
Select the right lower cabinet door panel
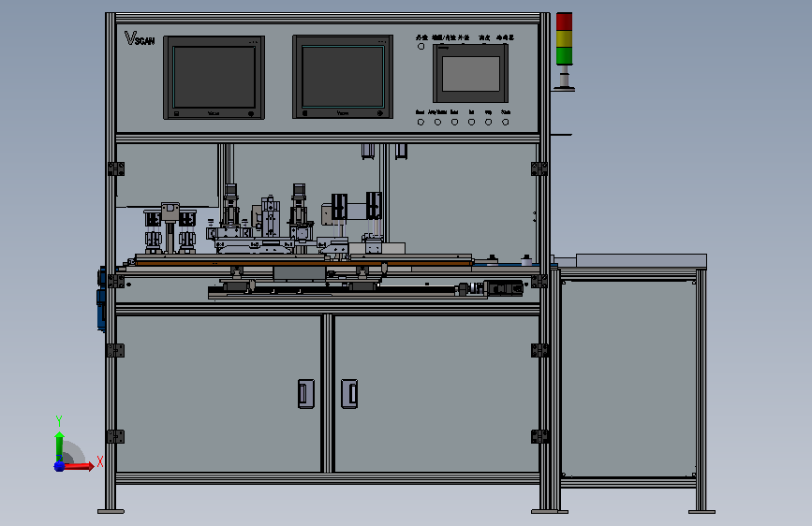(436, 393)
